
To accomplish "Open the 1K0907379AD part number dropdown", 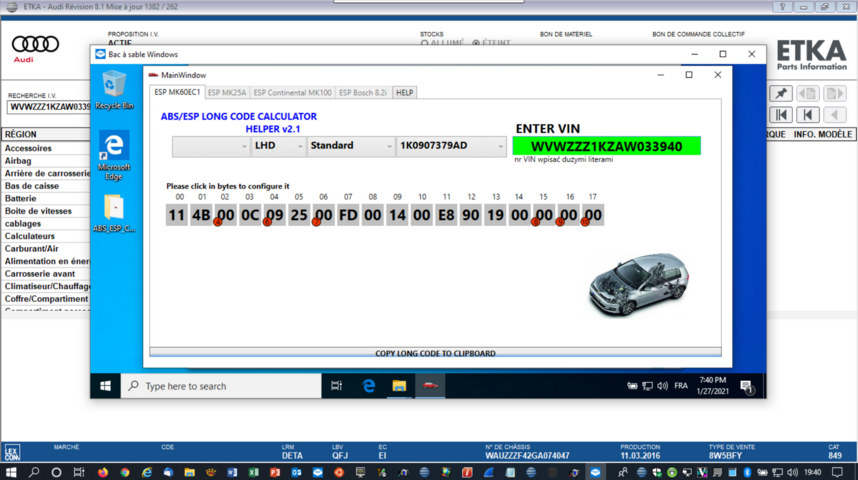I will click(x=451, y=146).
